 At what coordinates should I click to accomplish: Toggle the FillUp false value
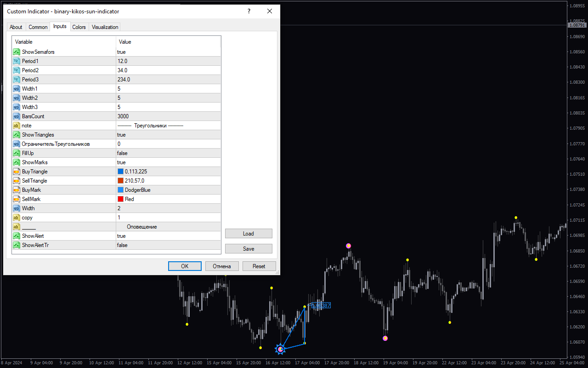(x=168, y=153)
